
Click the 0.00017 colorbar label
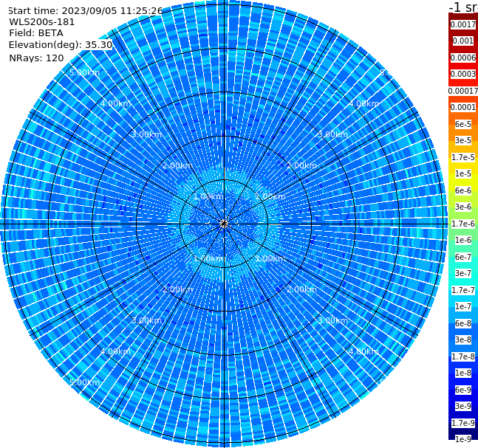point(463,91)
